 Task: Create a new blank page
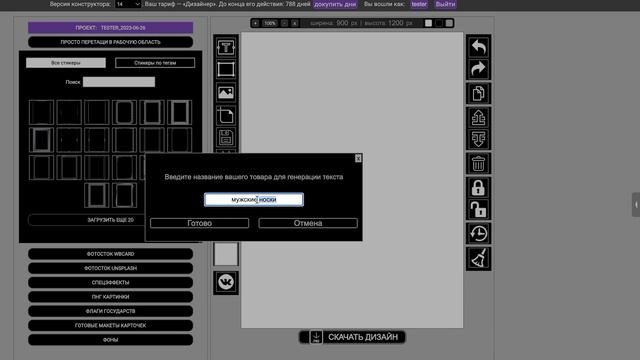coord(226,116)
